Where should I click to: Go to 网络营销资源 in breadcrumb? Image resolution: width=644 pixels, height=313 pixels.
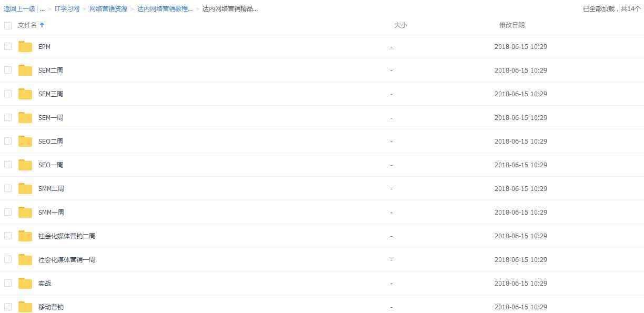[108, 9]
